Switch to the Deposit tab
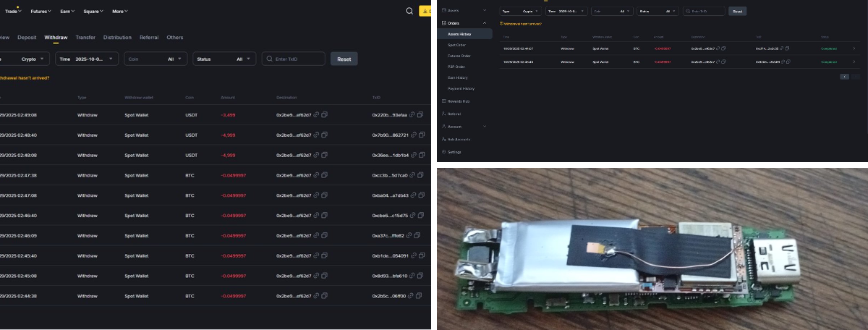The height and width of the screenshot is (330, 868). 27,37
